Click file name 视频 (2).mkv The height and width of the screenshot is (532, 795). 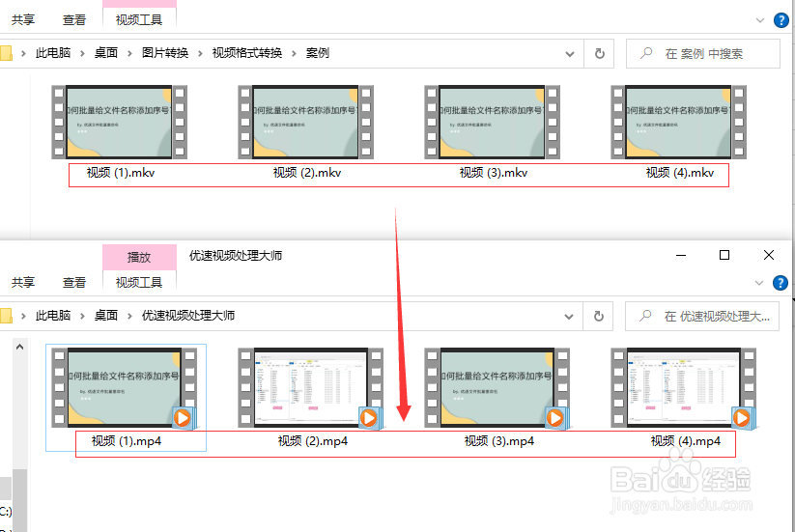point(307,173)
